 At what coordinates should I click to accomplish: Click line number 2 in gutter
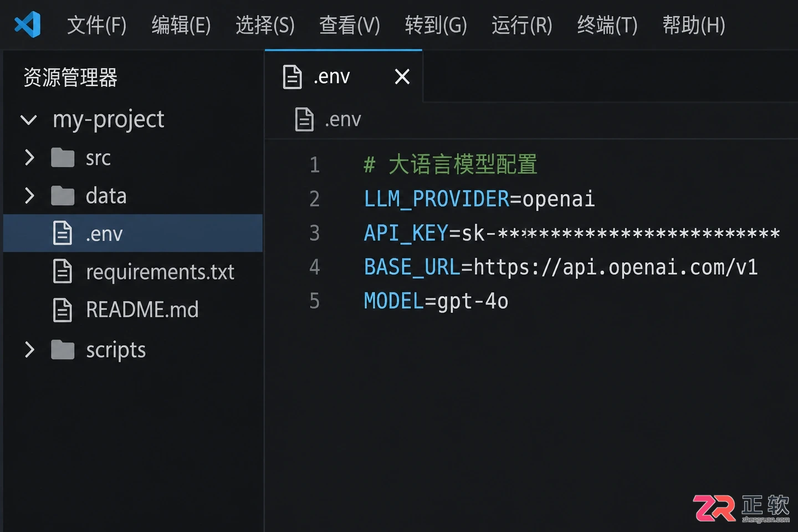point(315,199)
